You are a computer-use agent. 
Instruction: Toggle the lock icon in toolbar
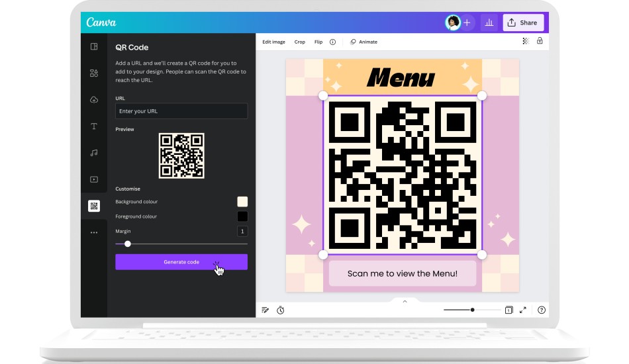(540, 40)
